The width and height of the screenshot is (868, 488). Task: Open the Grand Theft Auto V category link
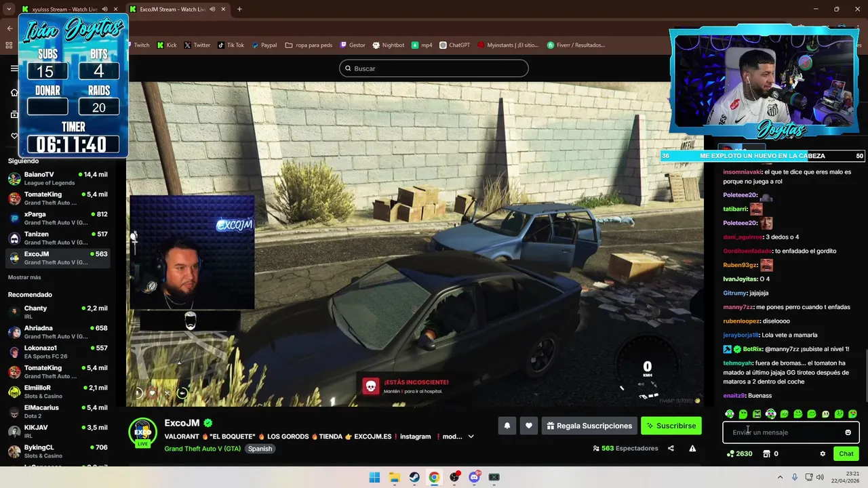pos(202,449)
